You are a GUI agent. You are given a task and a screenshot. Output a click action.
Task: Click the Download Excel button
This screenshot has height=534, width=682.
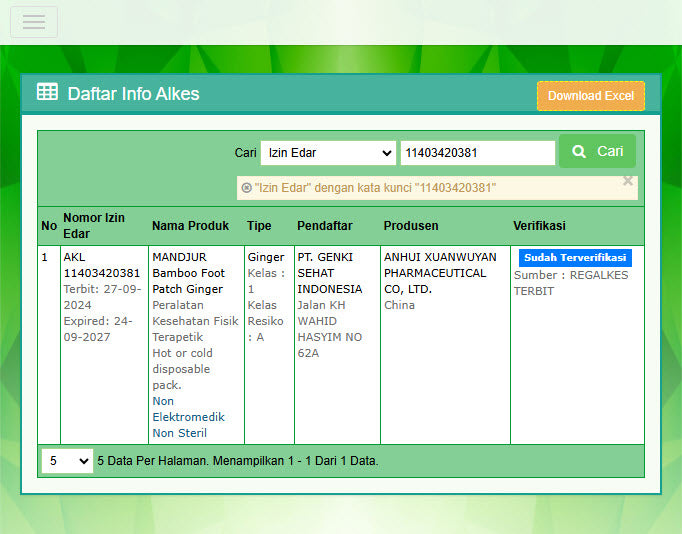tap(590, 96)
